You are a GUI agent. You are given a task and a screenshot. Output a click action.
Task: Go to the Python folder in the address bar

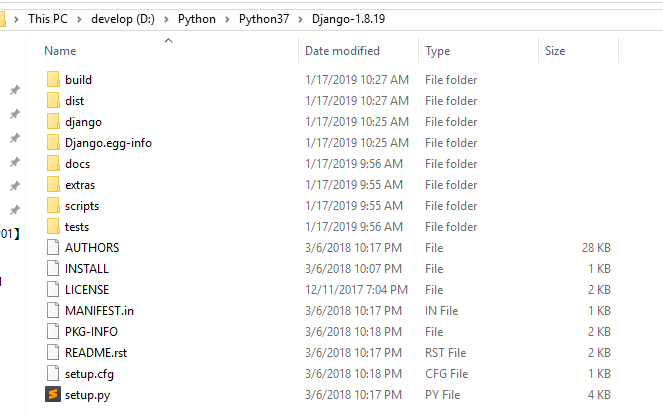point(197,19)
